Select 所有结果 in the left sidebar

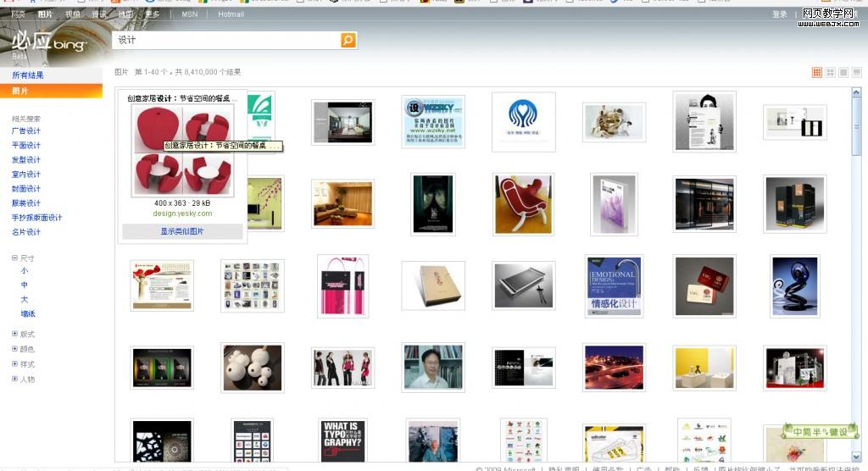[28, 75]
